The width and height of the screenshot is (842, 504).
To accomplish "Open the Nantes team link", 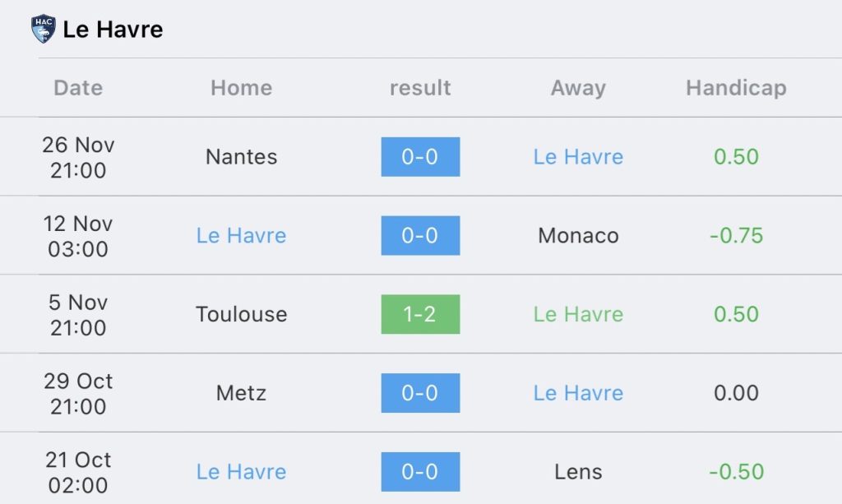I will (241, 156).
